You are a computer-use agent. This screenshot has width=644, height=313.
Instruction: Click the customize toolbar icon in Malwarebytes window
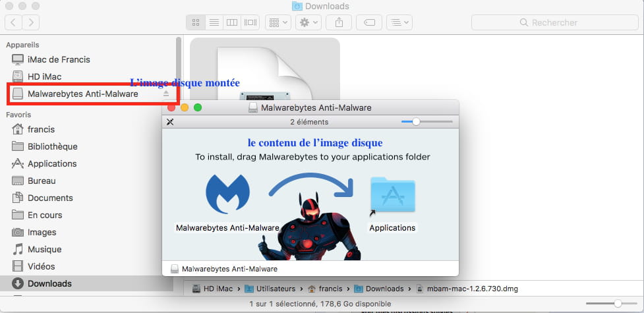click(170, 122)
